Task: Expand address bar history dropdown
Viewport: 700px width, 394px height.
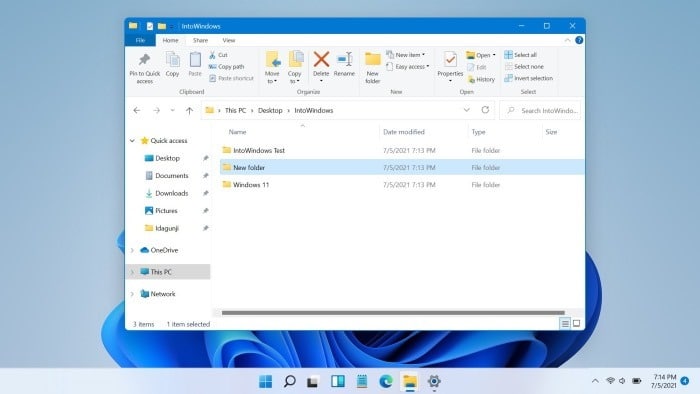Action: (x=467, y=110)
